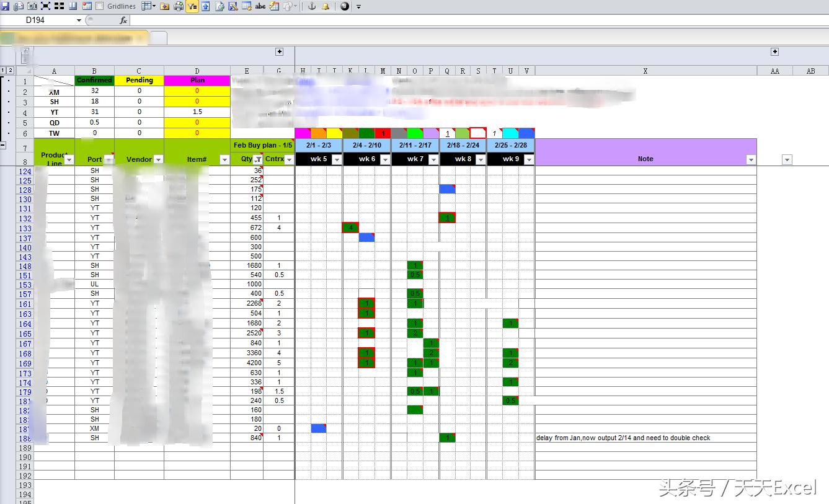Click the delay from Jan note cell

click(645, 438)
